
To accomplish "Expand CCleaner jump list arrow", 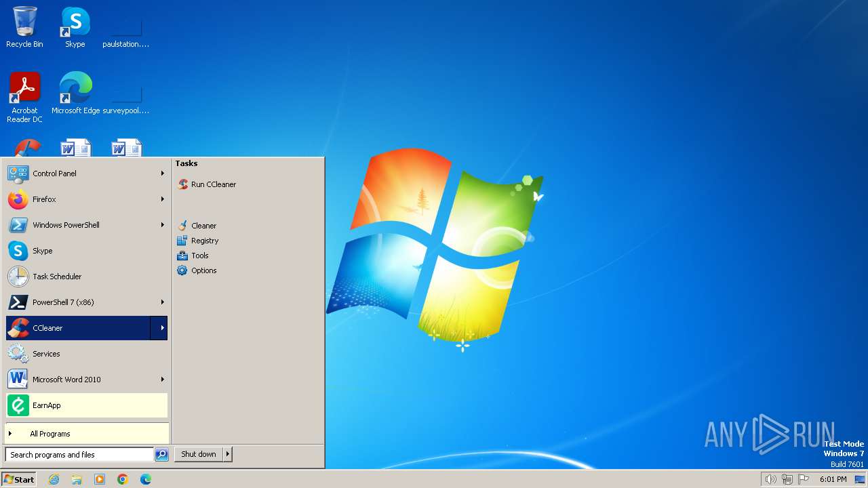I will point(159,328).
